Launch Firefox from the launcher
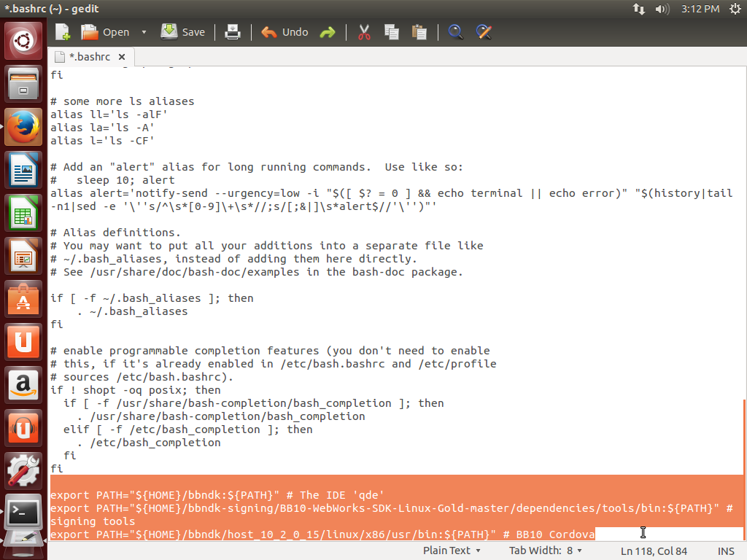The image size is (747, 560). 23,127
